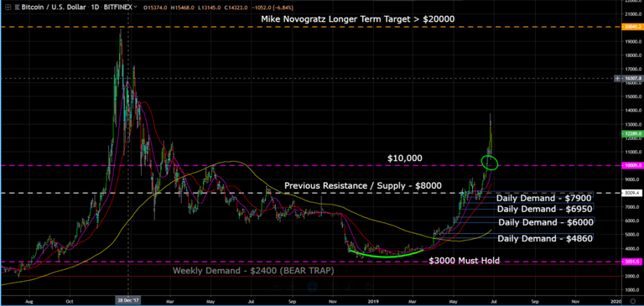The image size is (644, 306).
Task: Select the $10,000 text annotation
Action: [405, 158]
